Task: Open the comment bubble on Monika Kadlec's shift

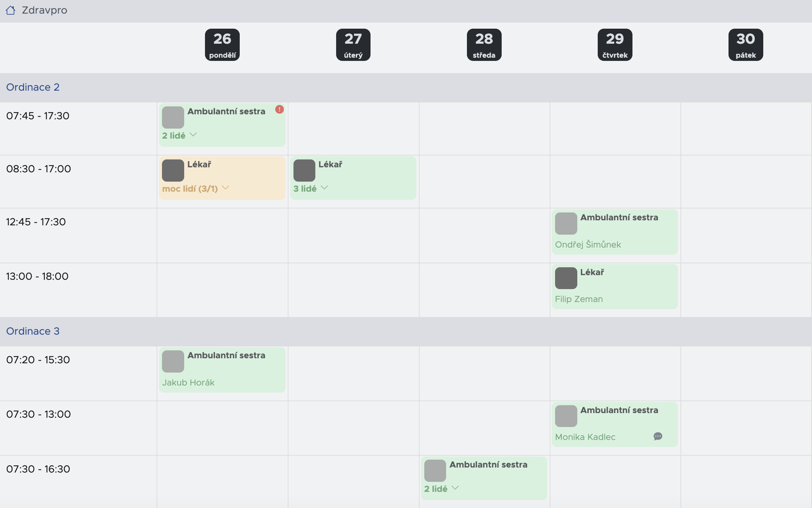Action: 658,436
